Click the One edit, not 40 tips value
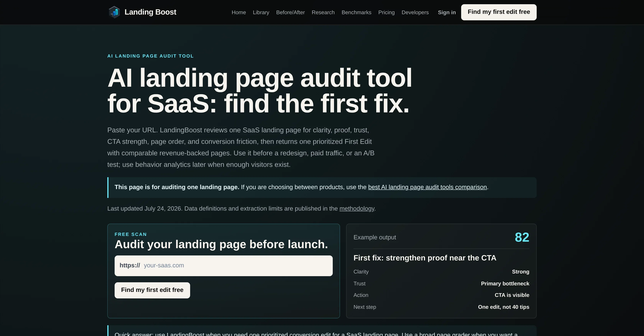The height and width of the screenshot is (336, 644). coord(504,307)
